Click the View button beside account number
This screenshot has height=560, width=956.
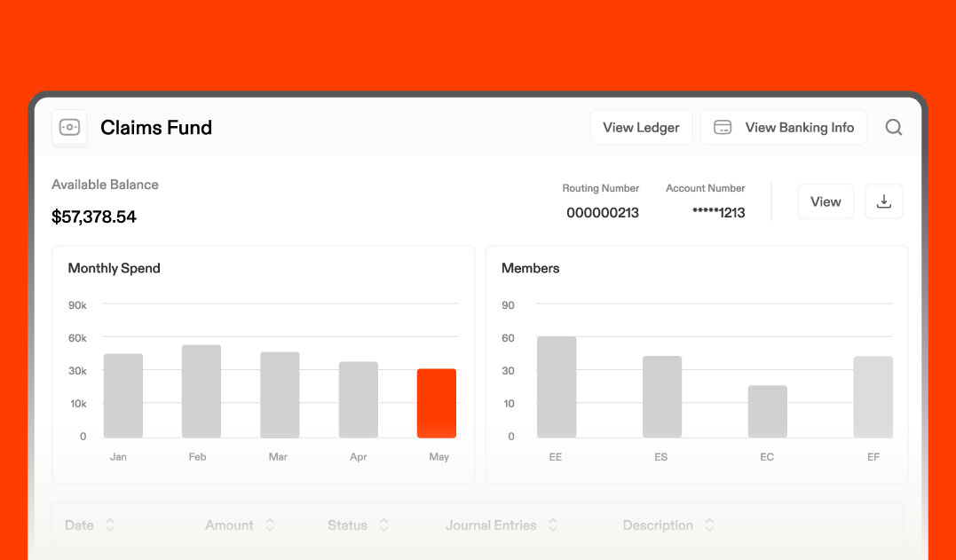826,201
